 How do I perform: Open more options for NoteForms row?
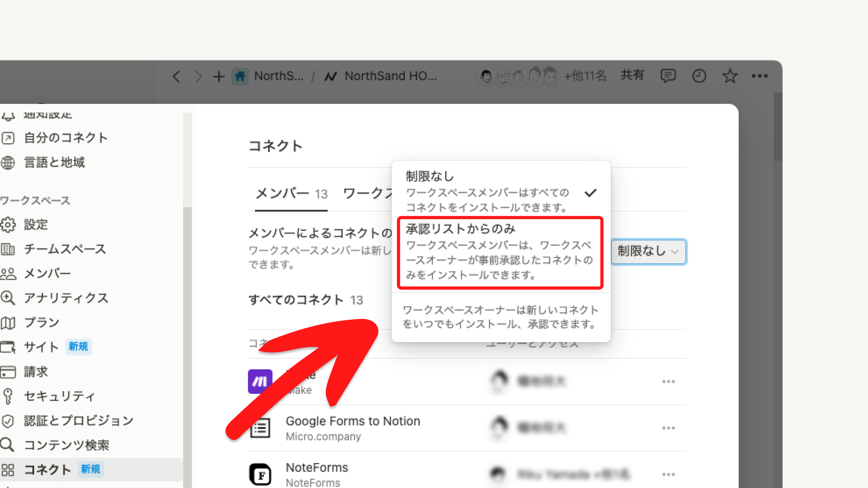click(668, 474)
